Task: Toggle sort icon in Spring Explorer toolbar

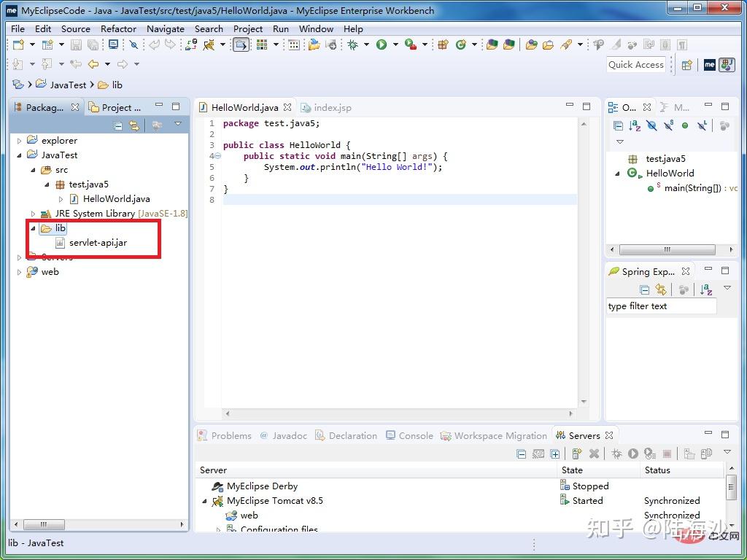Action: (706, 289)
